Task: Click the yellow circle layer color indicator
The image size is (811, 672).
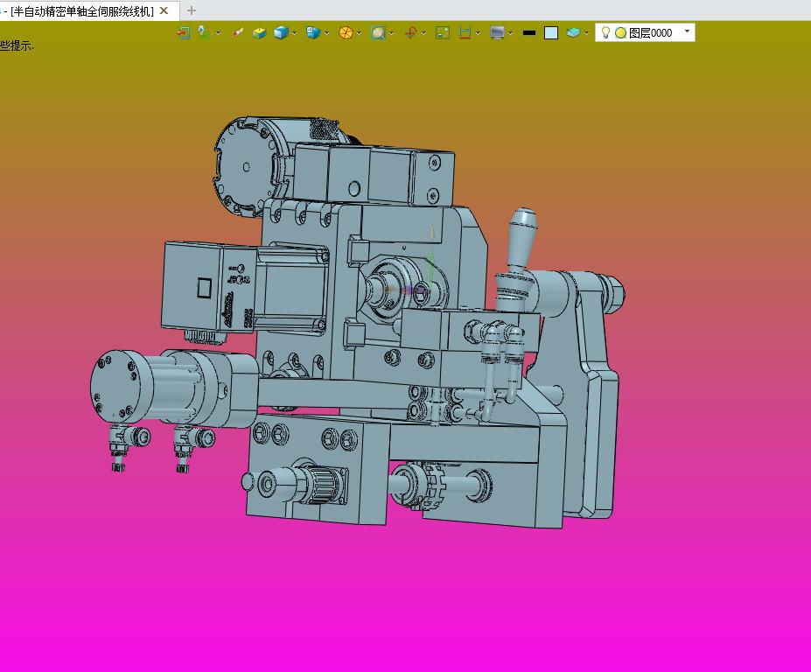Action: pos(620,33)
